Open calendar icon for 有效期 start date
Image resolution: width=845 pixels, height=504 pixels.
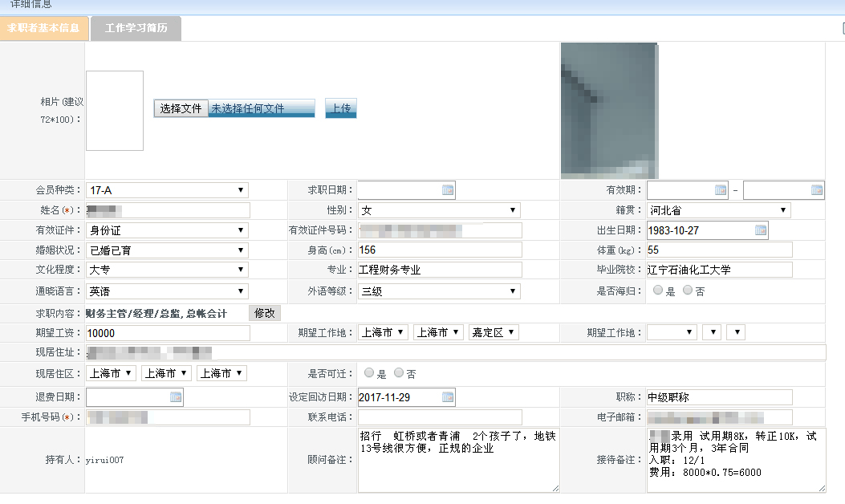(721, 189)
